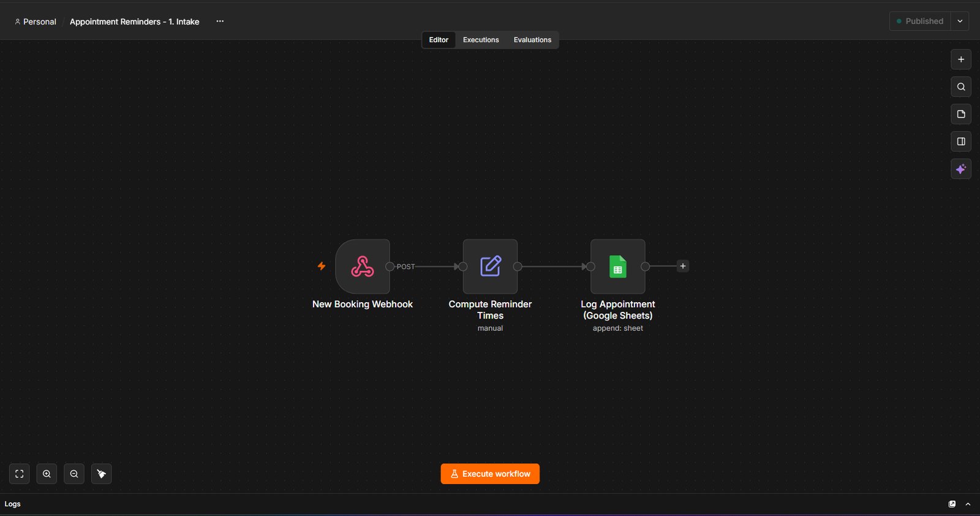This screenshot has height=516, width=980.
Task: Pop out the Logs panel
Action: click(x=952, y=504)
